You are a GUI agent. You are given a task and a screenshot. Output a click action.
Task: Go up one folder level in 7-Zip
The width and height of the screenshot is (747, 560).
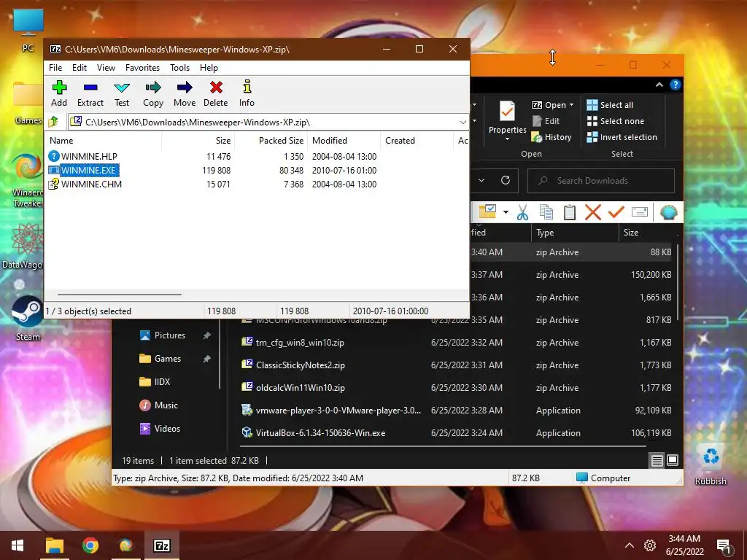tap(53, 122)
